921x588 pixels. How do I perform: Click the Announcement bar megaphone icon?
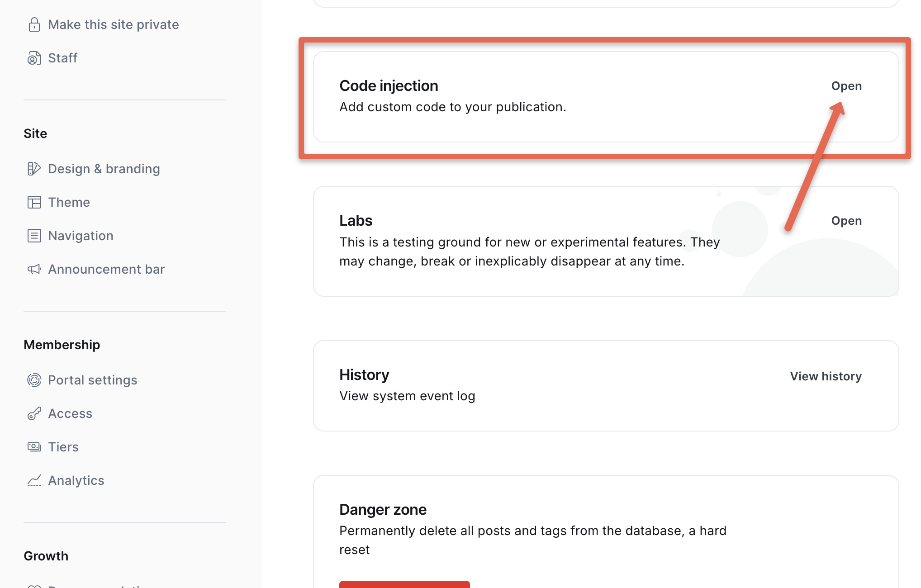tap(34, 269)
